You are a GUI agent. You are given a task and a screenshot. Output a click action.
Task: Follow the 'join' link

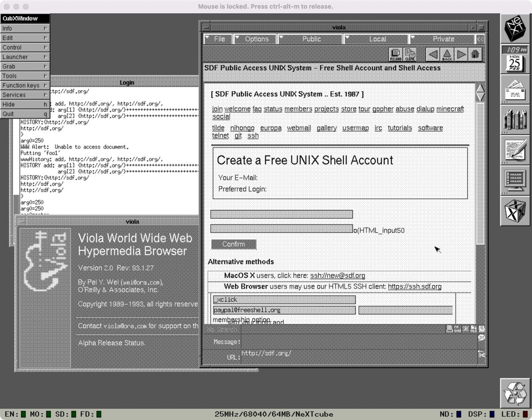tap(217, 109)
